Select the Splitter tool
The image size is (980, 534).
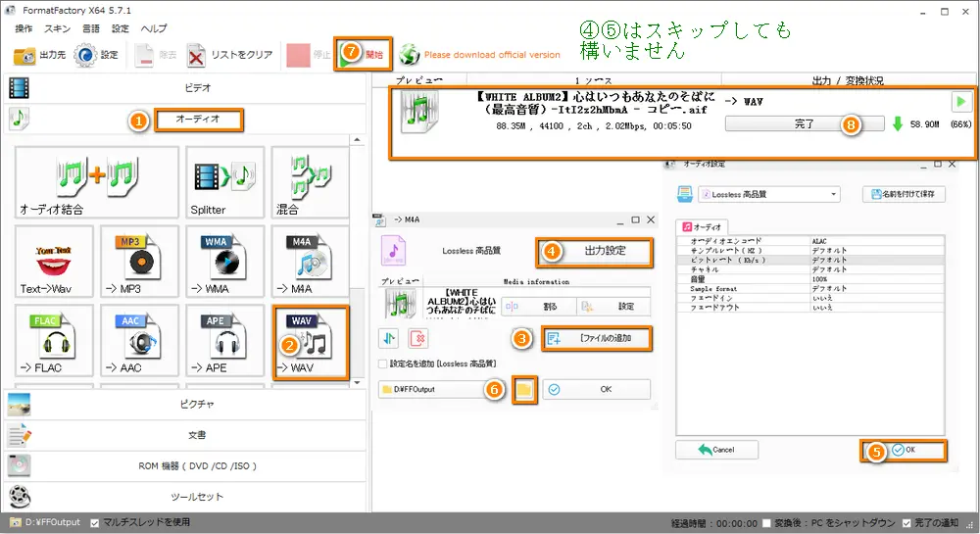tap(225, 182)
